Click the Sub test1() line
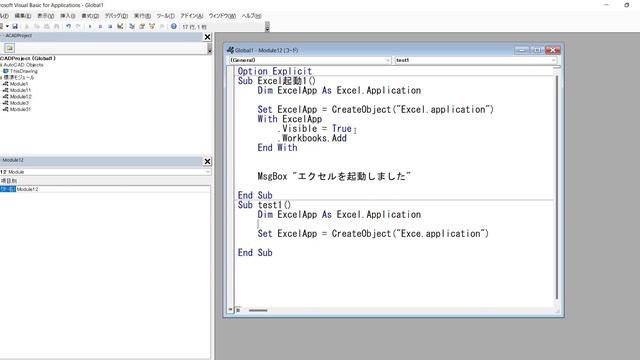This screenshot has width=640, height=360. (x=264, y=205)
